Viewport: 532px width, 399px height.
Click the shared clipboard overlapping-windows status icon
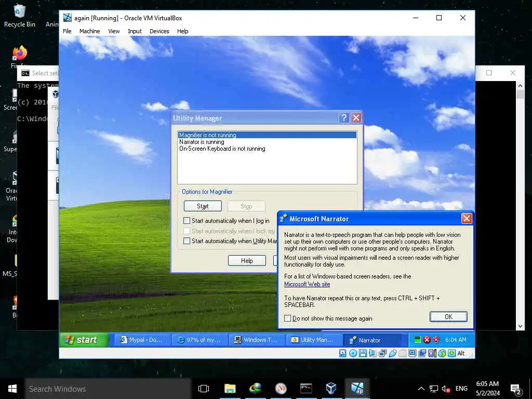click(422, 353)
